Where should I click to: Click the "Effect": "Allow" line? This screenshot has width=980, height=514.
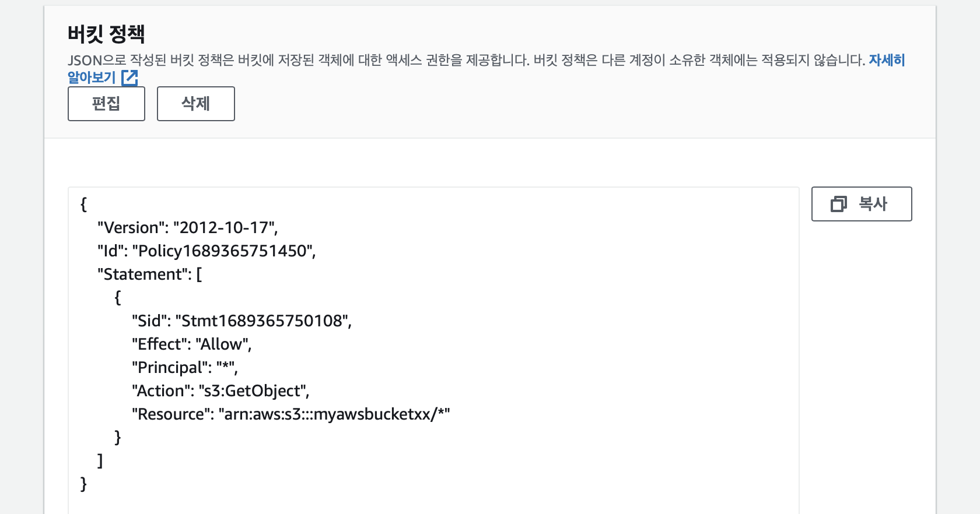(191, 344)
